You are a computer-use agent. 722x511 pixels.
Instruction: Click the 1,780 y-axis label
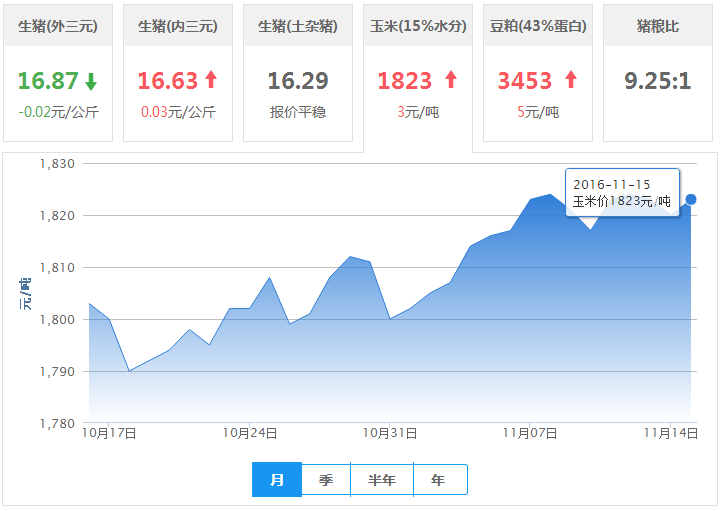pyautogui.click(x=58, y=424)
